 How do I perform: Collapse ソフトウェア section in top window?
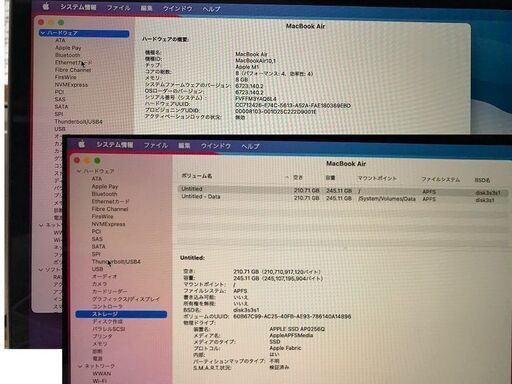pos(41,269)
